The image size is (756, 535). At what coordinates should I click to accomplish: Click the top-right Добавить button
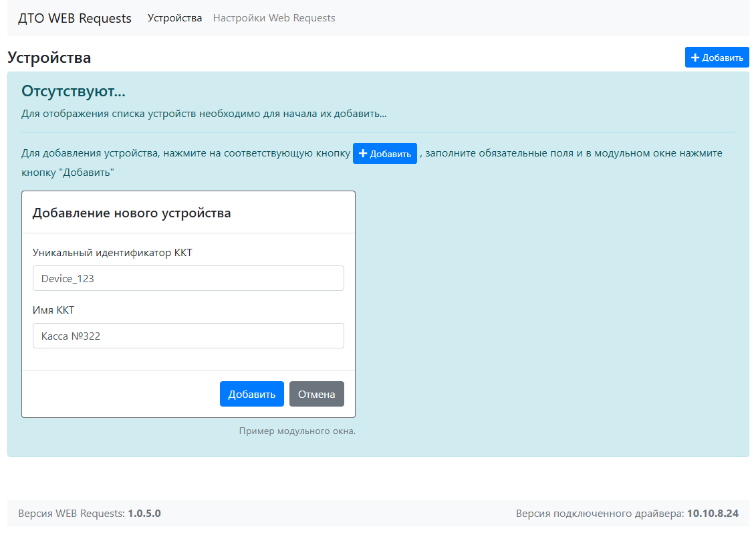pyautogui.click(x=717, y=58)
